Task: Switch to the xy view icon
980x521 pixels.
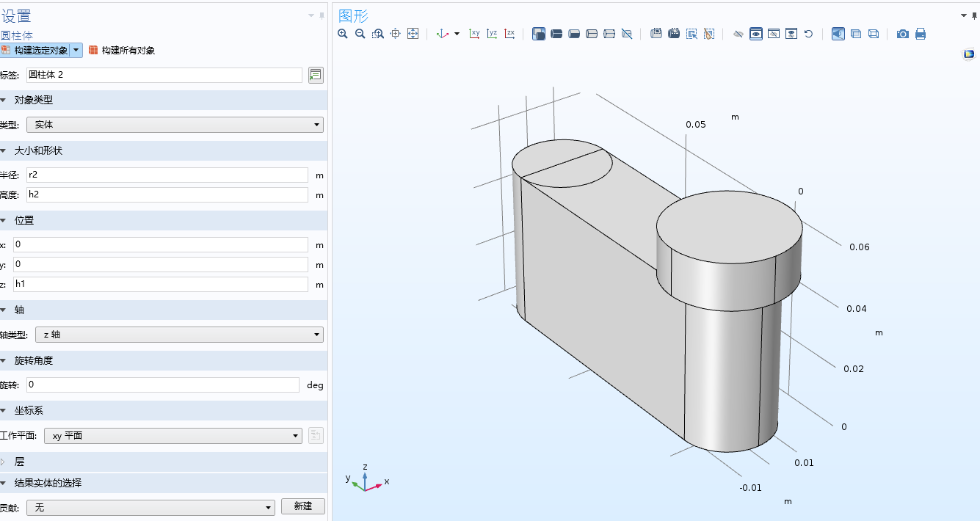Action: tap(474, 34)
